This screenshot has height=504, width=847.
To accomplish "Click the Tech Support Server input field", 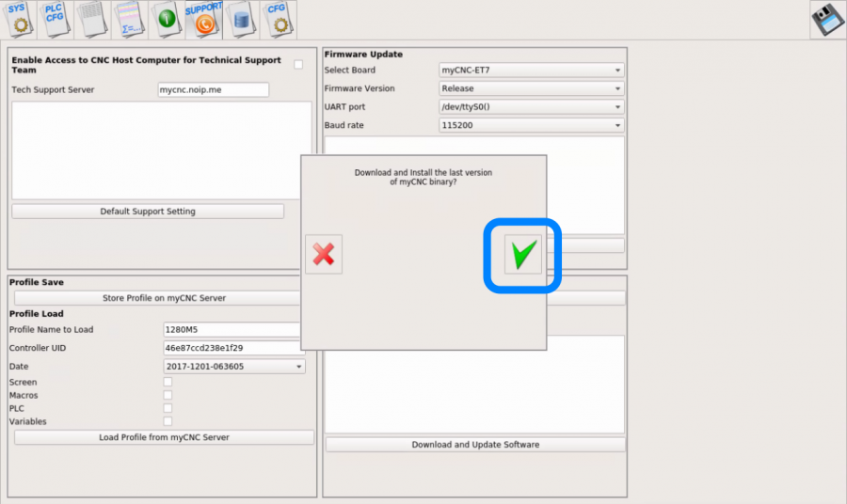I will 213,90.
